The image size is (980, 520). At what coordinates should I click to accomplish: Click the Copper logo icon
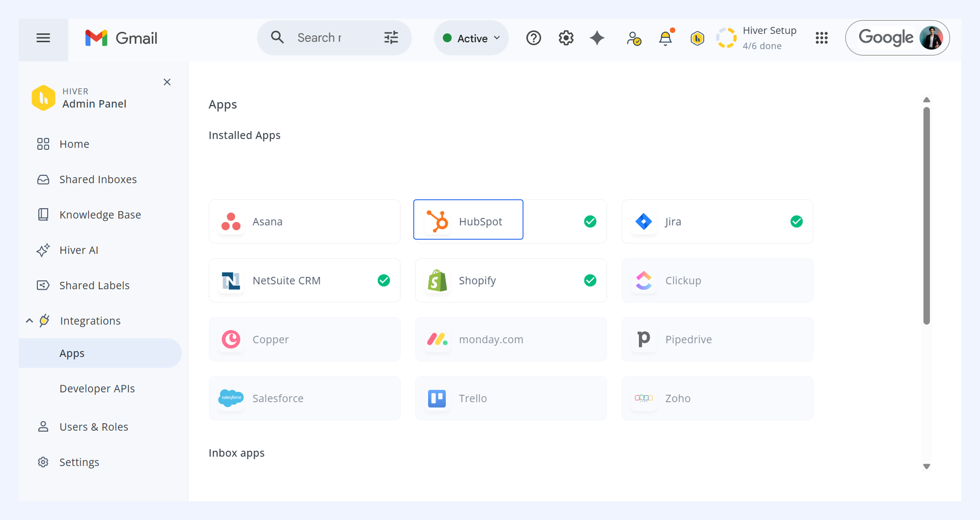231,339
